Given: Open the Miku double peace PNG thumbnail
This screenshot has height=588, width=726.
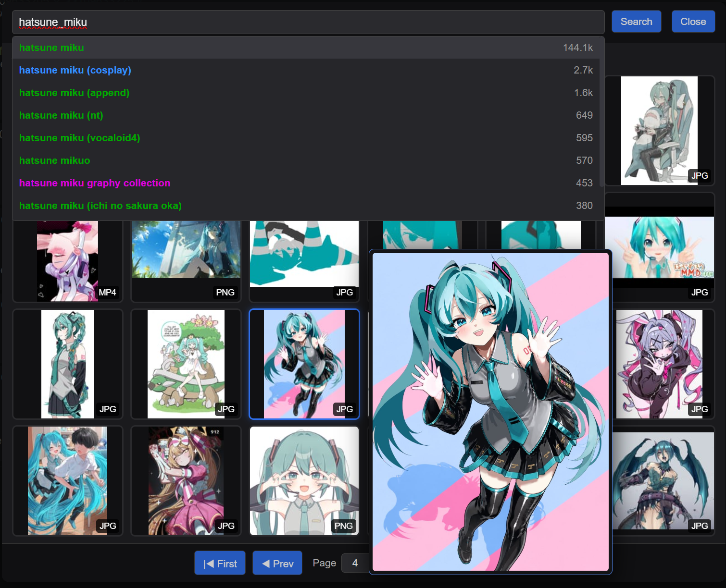Looking at the screenshot, I should coord(304,481).
